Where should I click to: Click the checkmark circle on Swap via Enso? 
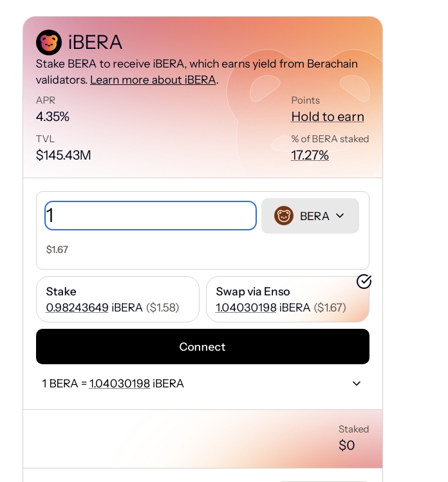coord(364,282)
